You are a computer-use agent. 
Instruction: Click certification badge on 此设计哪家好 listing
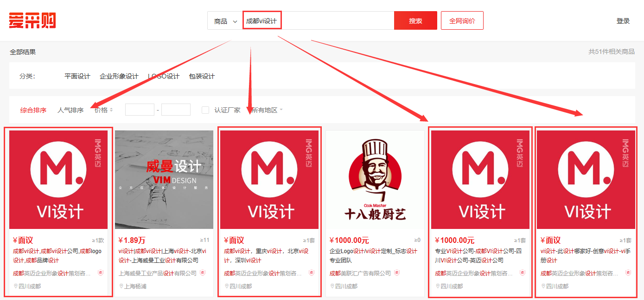[x=628, y=273]
